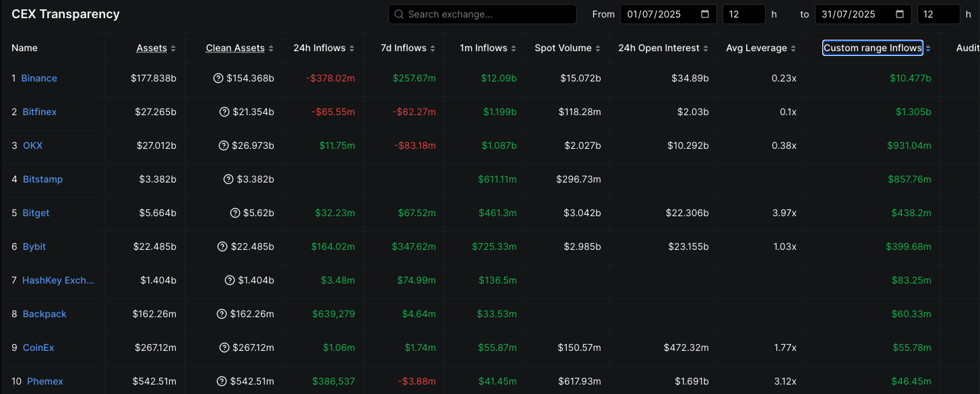The image size is (980, 394).
Task: Open the Bitget exchange link
Action: (x=36, y=213)
